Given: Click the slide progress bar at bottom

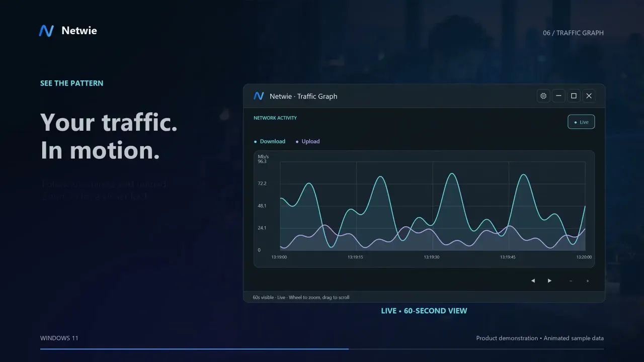Looking at the screenshot, I should 322,349.
